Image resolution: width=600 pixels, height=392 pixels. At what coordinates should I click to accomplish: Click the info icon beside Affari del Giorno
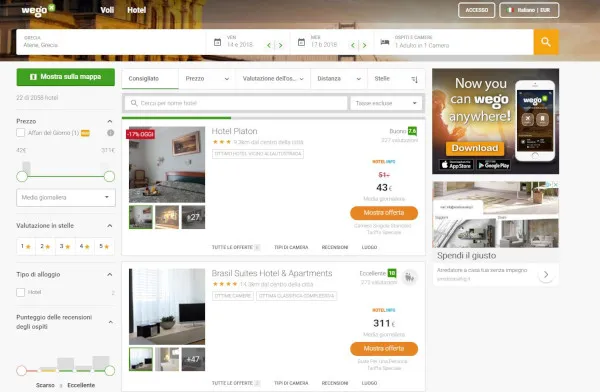[x=111, y=133]
